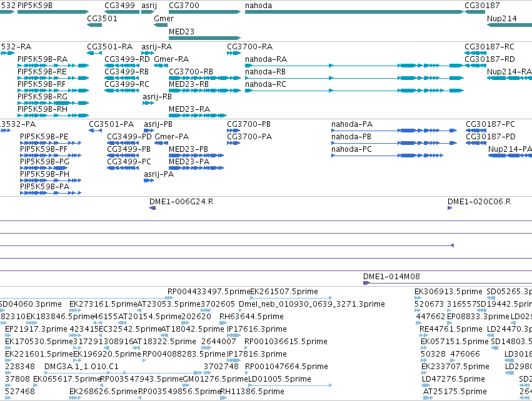Select the CG3499-RB transcript
This screenshot has height=401, width=532.
pyautogui.click(x=122, y=78)
